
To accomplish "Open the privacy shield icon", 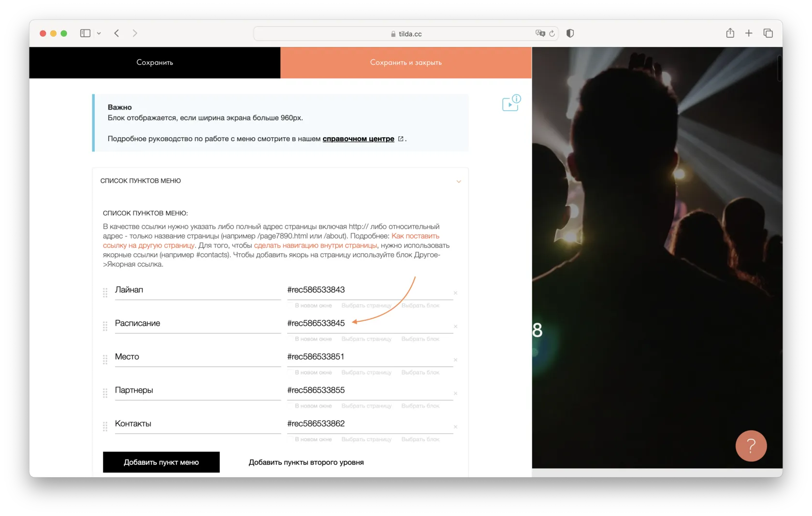I will click(570, 33).
